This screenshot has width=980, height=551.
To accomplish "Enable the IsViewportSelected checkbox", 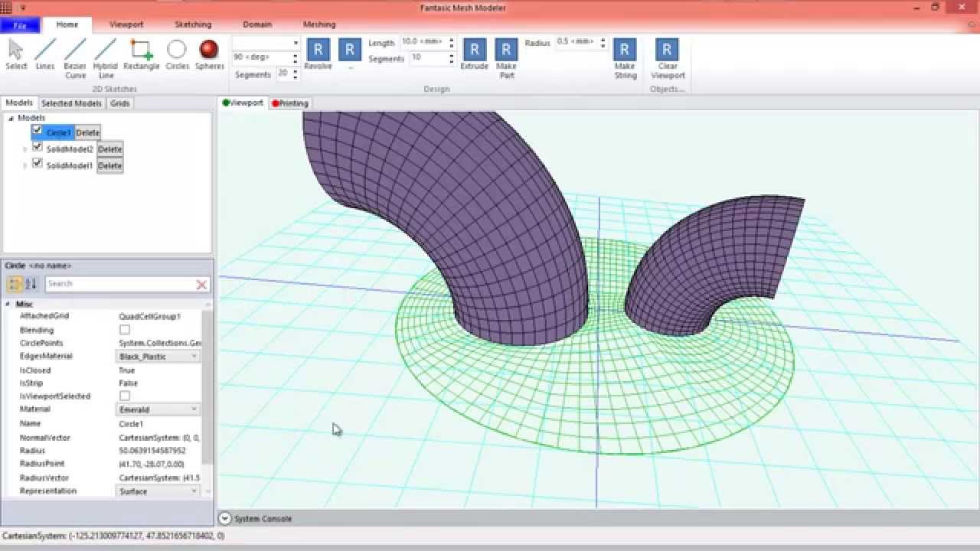I will [125, 396].
